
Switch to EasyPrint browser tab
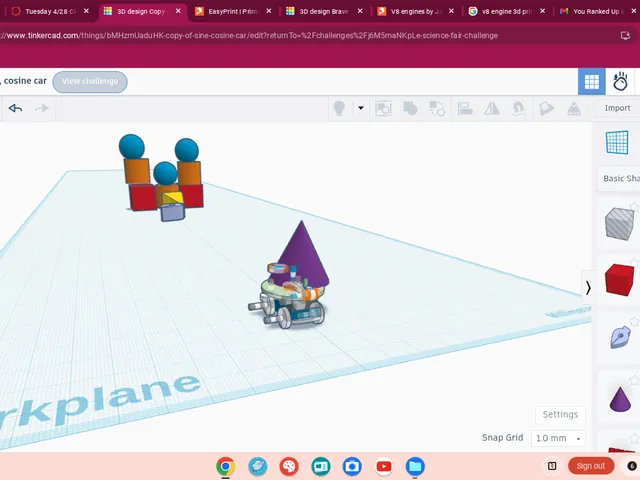(233, 11)
